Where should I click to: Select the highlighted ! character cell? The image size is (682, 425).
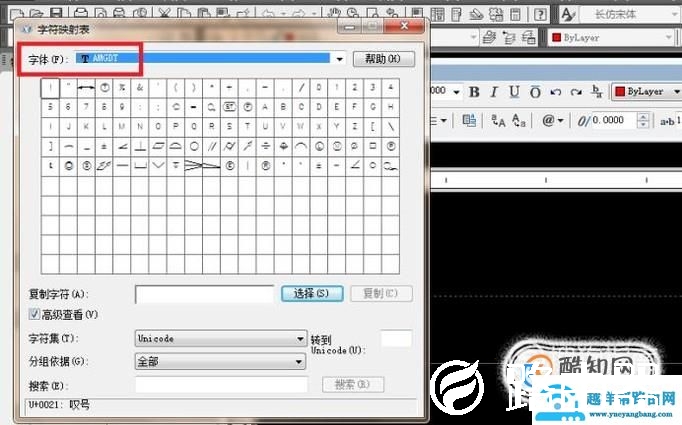coord(50,88)
